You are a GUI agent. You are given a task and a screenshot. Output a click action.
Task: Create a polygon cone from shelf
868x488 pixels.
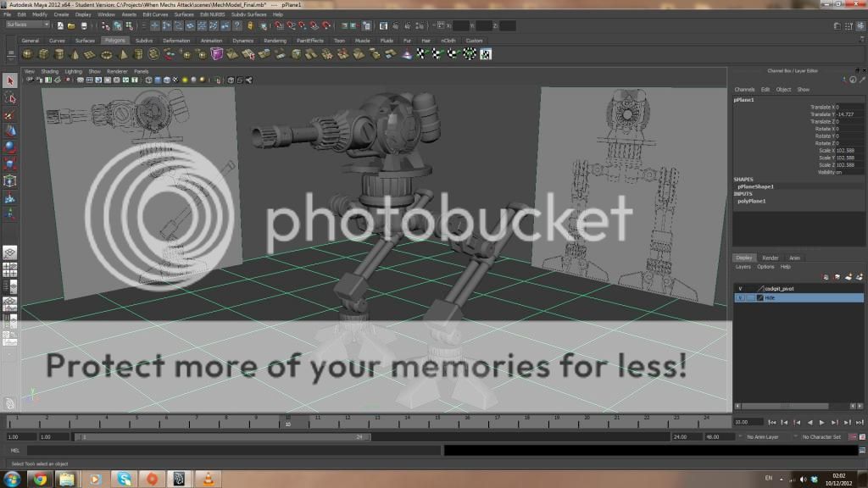[75, 54]
